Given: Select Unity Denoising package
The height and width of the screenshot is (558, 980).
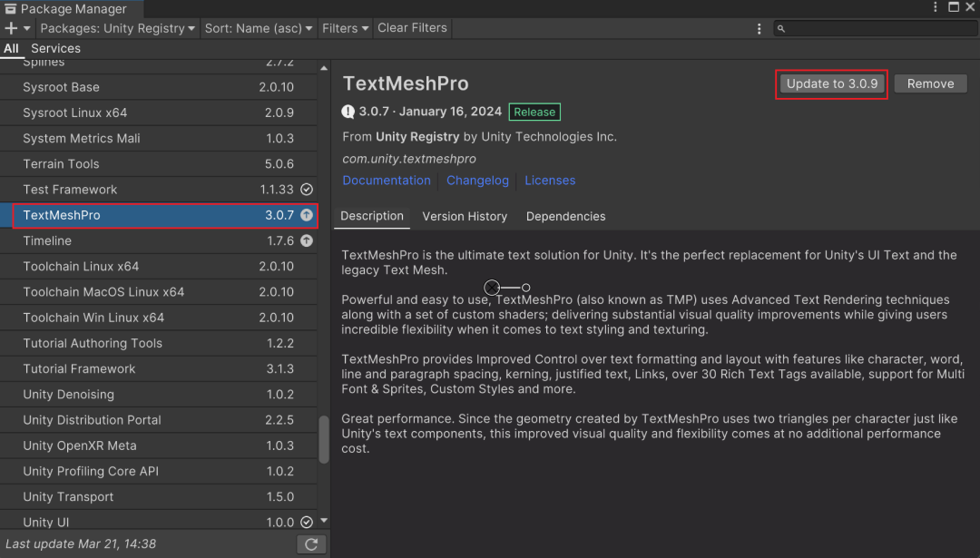Looking at the screenshot, I should [159, 395].
